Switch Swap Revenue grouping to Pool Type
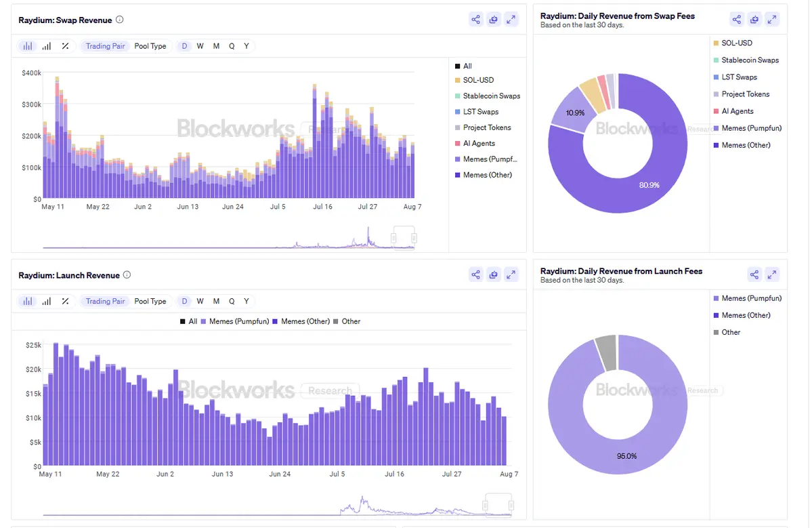 coord(150,46)
